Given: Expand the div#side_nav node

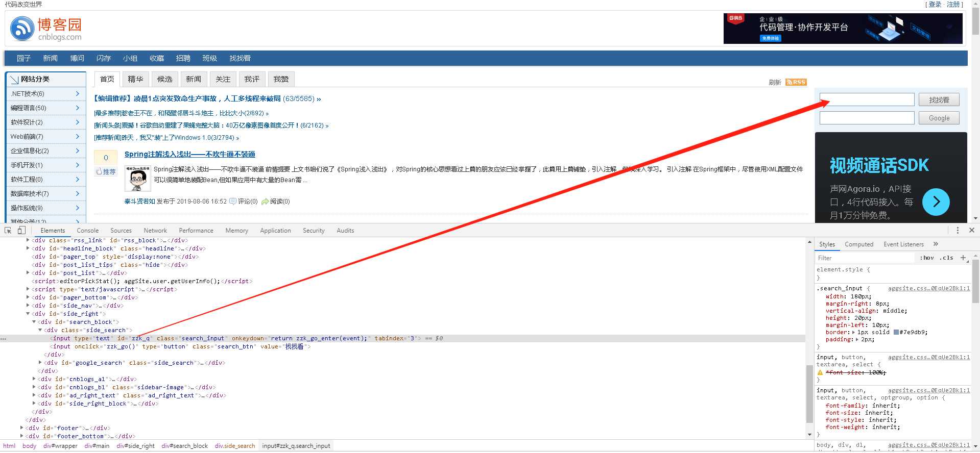Looking at the screenshot, I should (x=28, y=306).
